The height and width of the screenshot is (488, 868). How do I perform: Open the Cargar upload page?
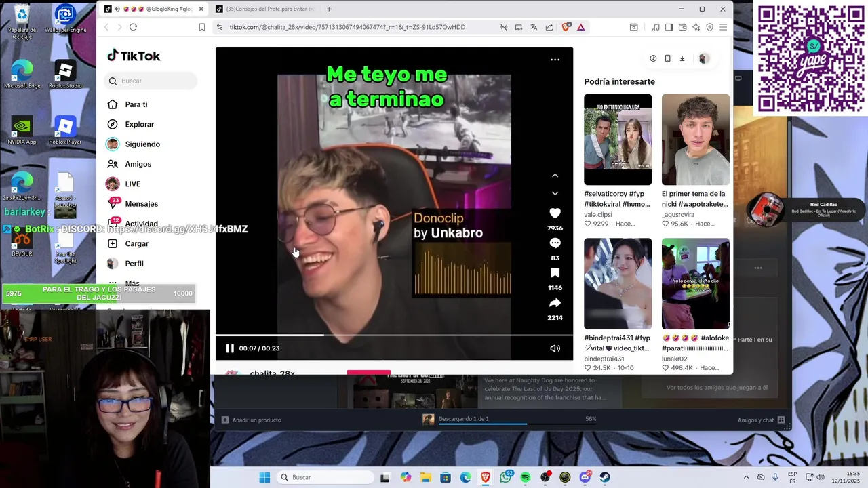pyautogui.click(x=136, y=243)
